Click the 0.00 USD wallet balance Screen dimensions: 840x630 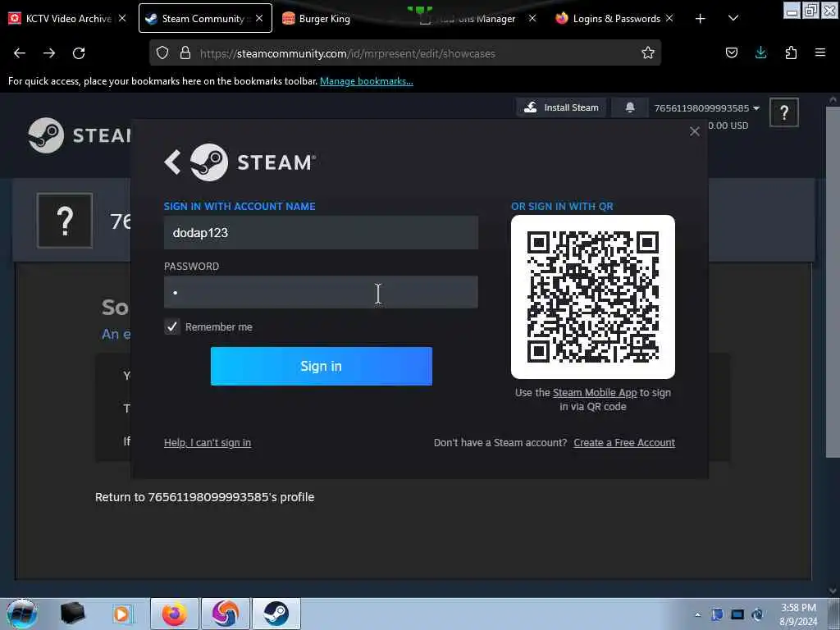click(728, 126)
